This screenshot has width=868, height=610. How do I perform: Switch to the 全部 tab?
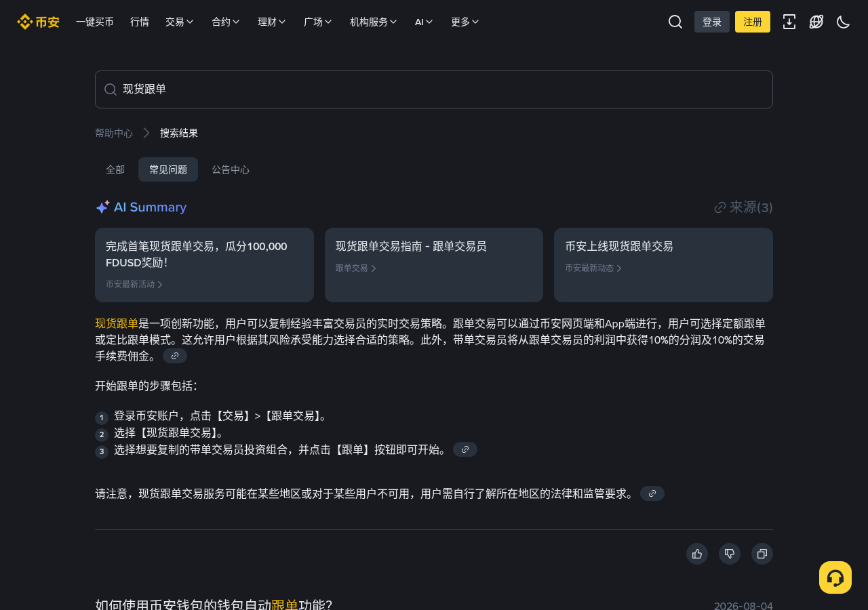[x=115, y=169]
